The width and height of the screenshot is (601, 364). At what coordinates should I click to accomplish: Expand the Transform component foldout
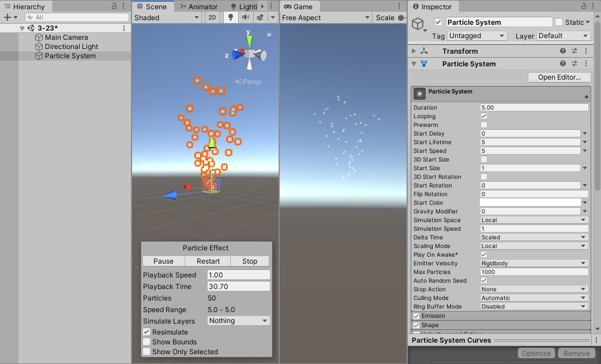click(x=414, y=51)
